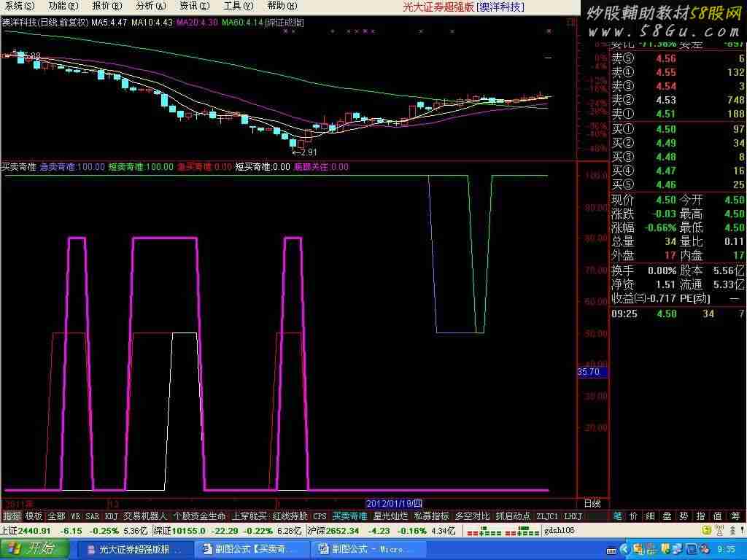Open the 报价(B) menu
Viewport: 747px width, 560px height.
pyautogui.click(x=107, y=6)
